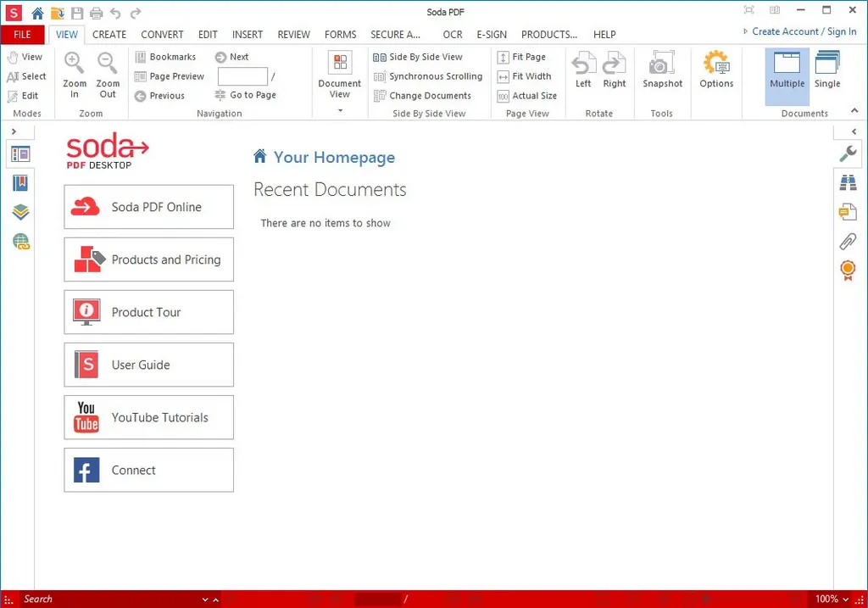Open the binoculars search panel

pyautogui.click(x=848, y=182)
